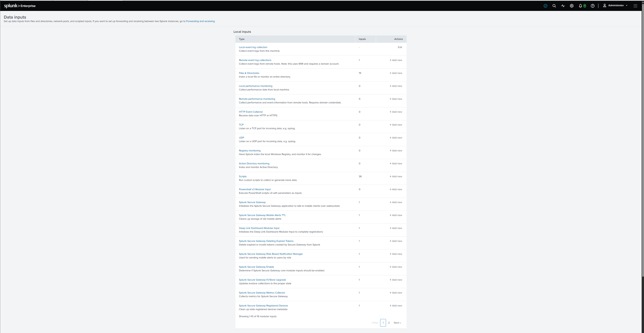
Task: Add new Local performance monitoring input
Action: tap(396, 86)
